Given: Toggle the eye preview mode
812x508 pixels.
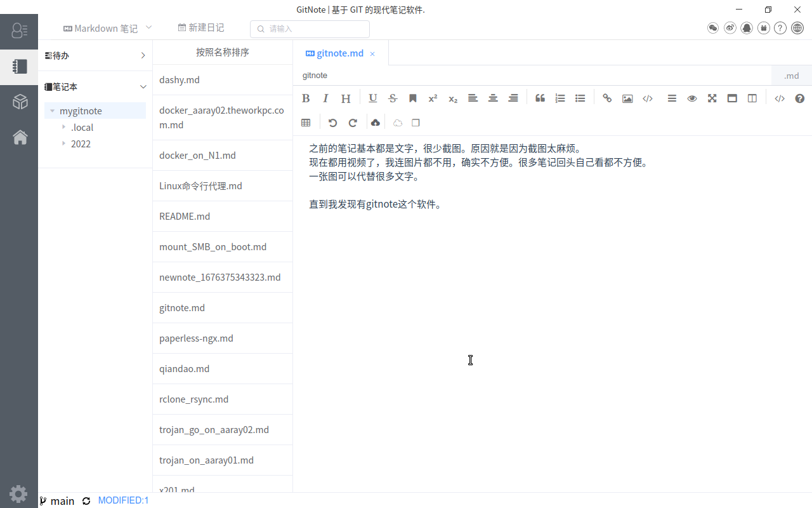Looking at the screenshot, I should 692,98.
